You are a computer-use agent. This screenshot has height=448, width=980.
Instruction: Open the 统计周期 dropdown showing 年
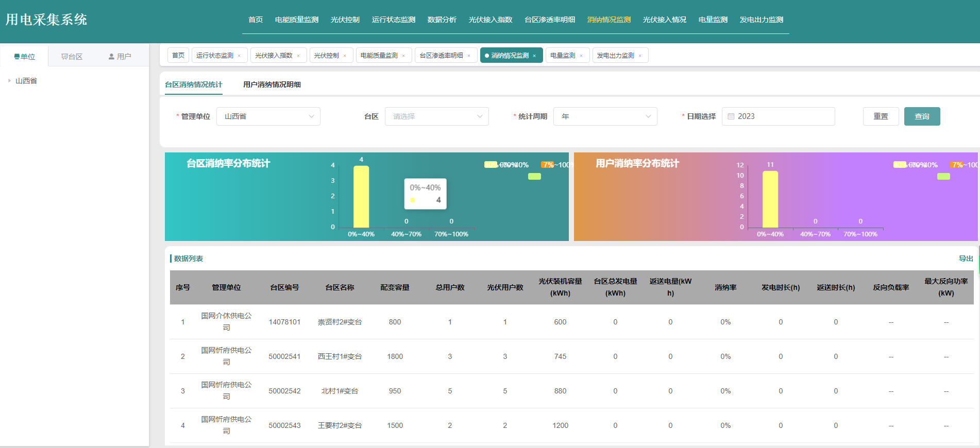click(x=605, y=116)
